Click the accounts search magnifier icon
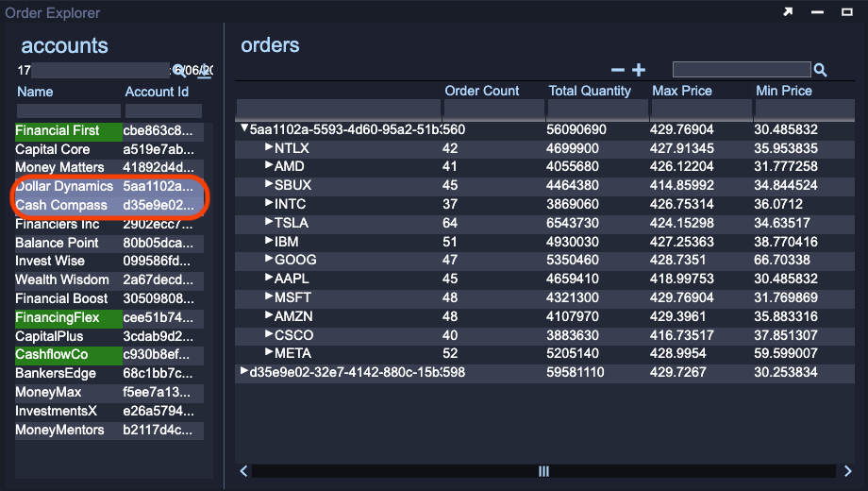 [178, 71]
